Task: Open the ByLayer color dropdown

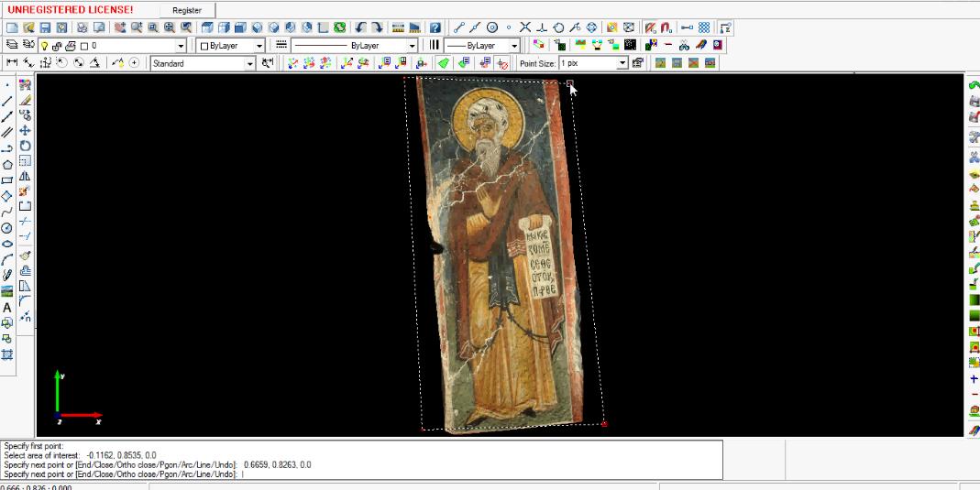Action: (x=260, y=46)
